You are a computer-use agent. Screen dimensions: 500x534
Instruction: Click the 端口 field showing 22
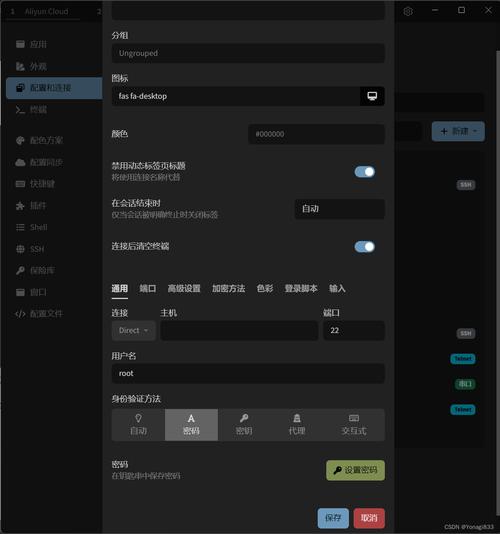[354, 330]
